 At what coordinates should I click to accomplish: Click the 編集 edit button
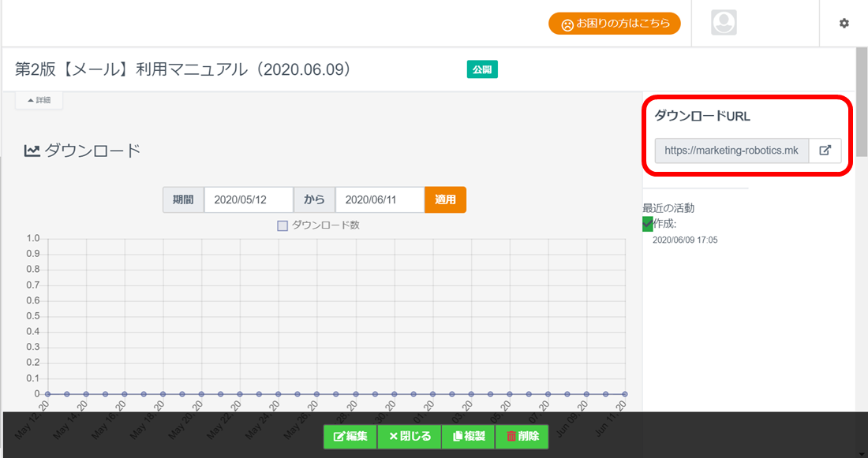click(x=350, y=436)
